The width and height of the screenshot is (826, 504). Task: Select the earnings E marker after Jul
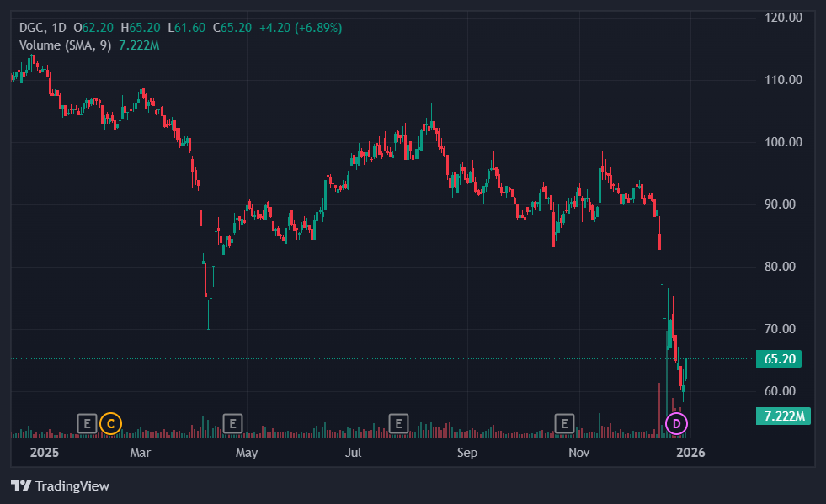click(398, 423)
